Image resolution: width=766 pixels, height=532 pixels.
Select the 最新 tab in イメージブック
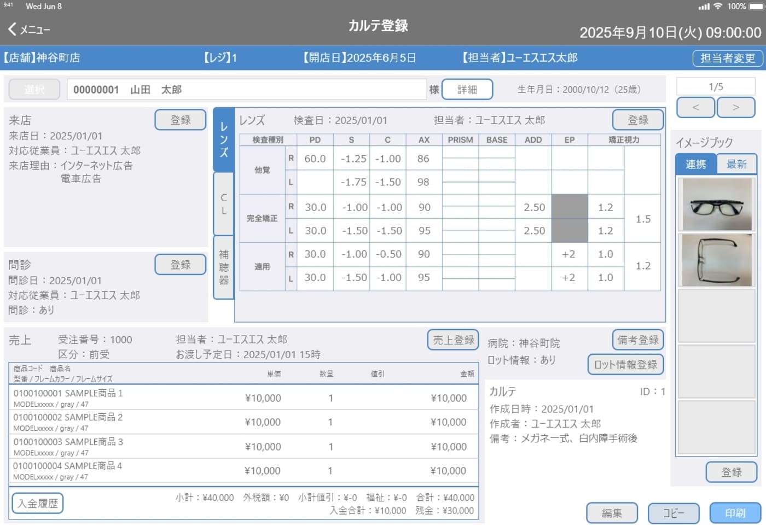point(736,165)
